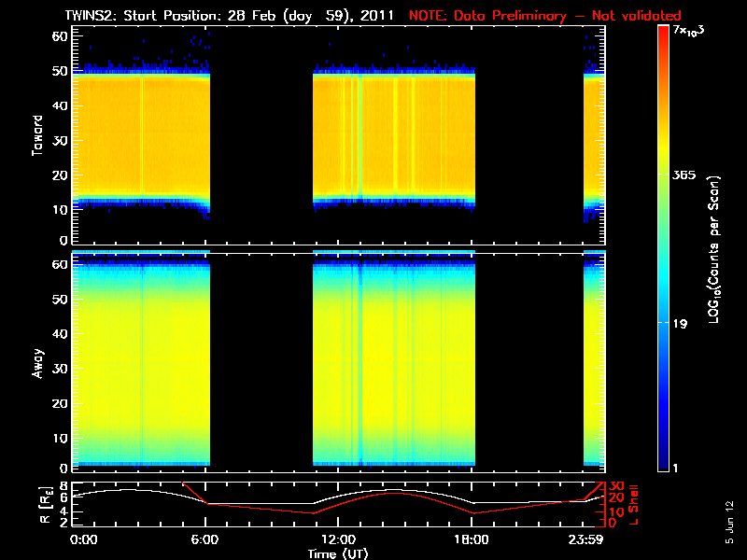The height and width of the screenshot is (560, 747).
Task: Click the 18:00 time tick label
Action: pyautogui.click(x=472, y=539)
